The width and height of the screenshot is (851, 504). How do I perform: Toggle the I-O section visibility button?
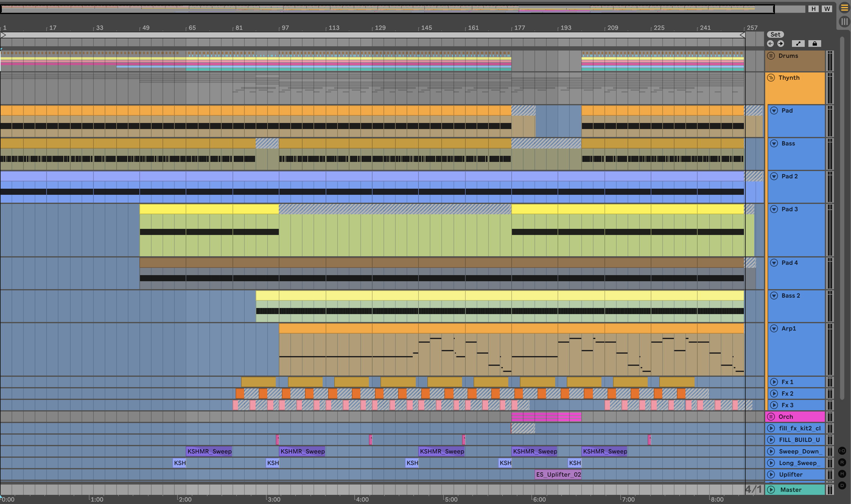[842, 451]
